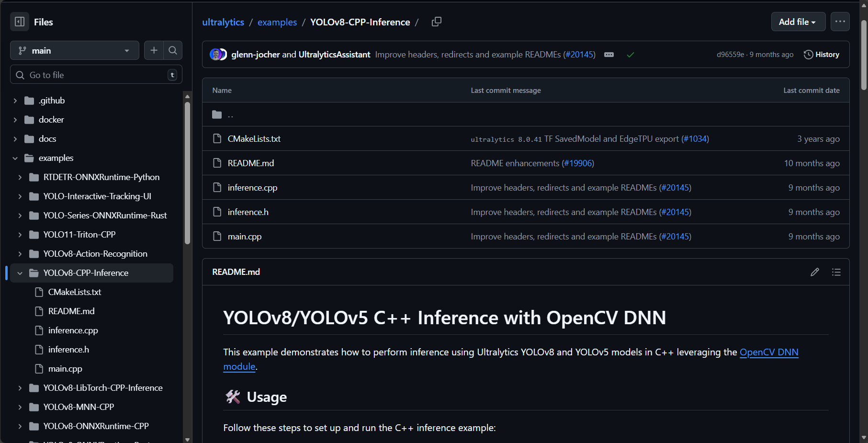Click the .github folder icon
This screenshot has height=443, width=868.
pyautogui.click(x=29, y=101)
